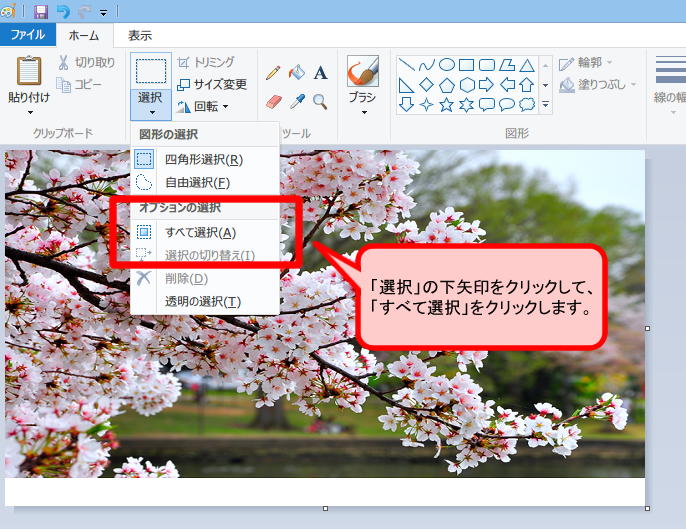This screenshot has height=529, width=686.
Task: Select the Up arrow shape
Action: (x=527, y=84)
